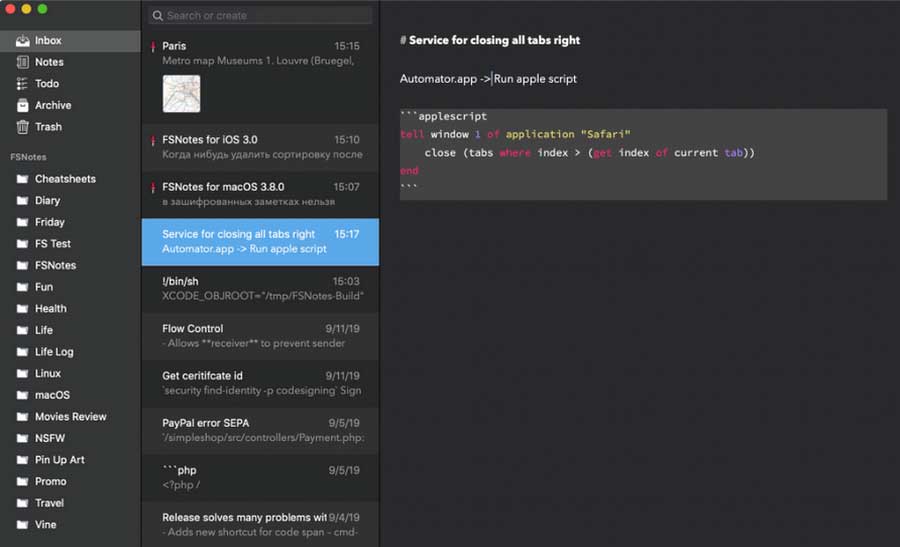
Task: Click the Fun folder icon
Action: tap(22, 287)
